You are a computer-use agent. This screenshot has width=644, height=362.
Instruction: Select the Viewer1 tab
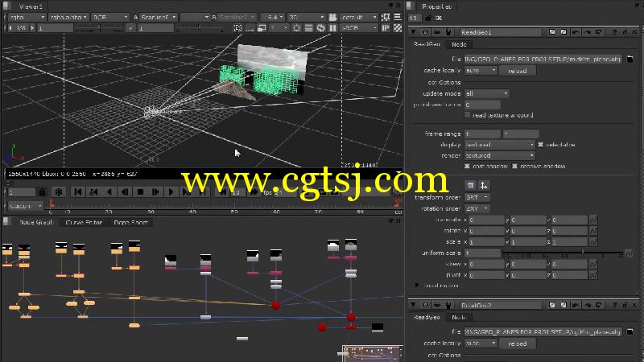(x=31, y=6)
